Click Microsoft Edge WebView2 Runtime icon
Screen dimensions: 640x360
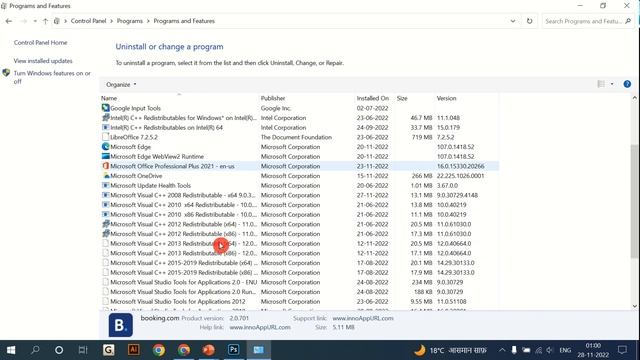click(x=105, y=156)
